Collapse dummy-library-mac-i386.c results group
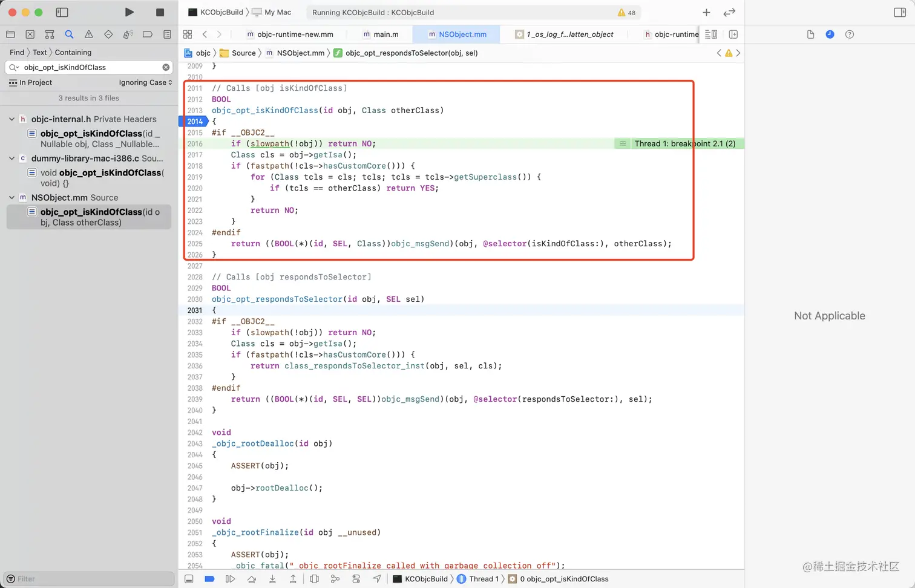Viewport: 915px width, 588px height. [x=11, y=158]
